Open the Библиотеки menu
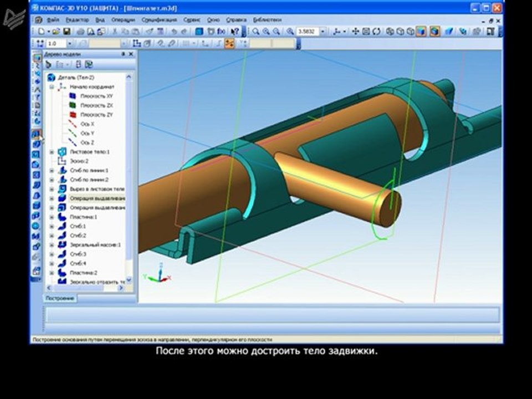 pyautogui.click(x=267, y=20)
